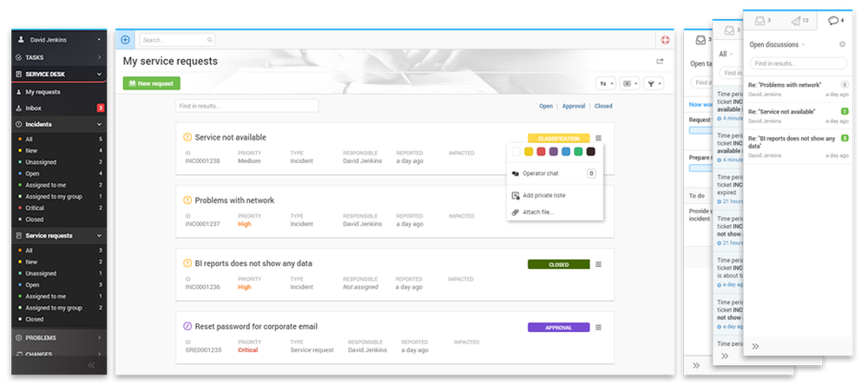Pick the black color swatch
This screenshot has width=868, height=391.
tap(590, 152)
